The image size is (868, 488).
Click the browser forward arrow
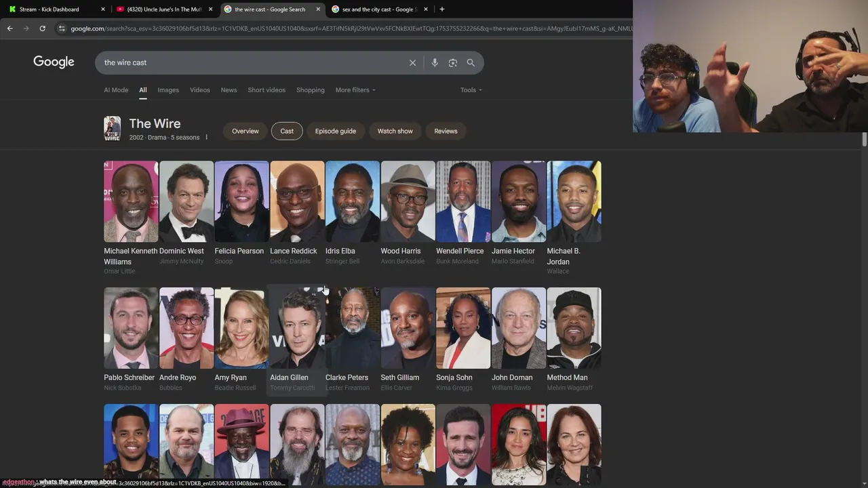coord(26,28)
